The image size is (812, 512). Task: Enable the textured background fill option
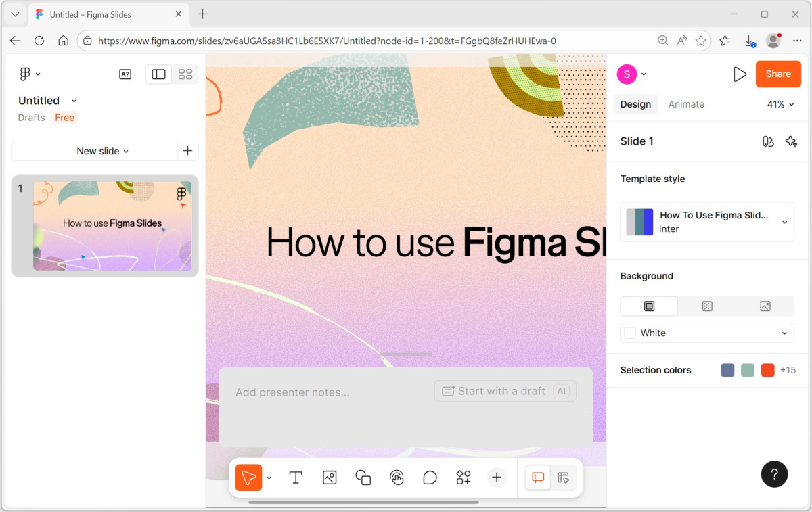(x=707, y=306)
